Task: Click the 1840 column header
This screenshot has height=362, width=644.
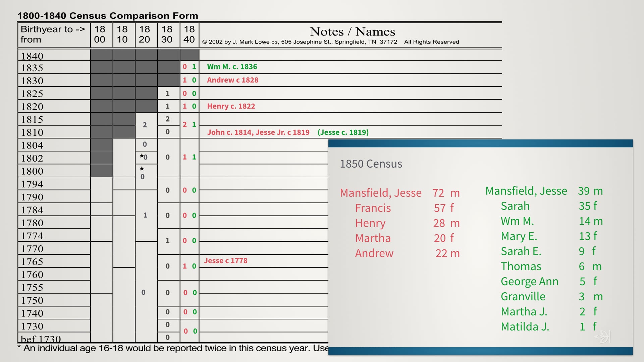Action: (x=189, y=35)
